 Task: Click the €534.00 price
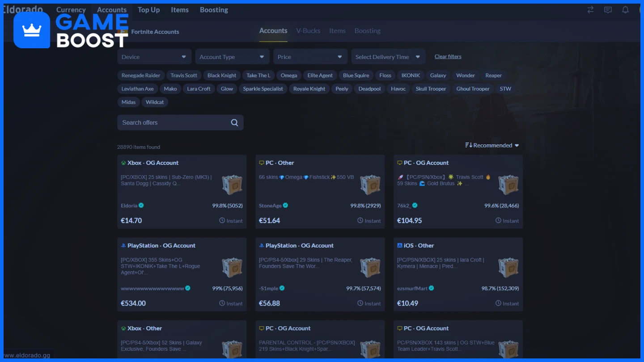(x=133, y=303)
